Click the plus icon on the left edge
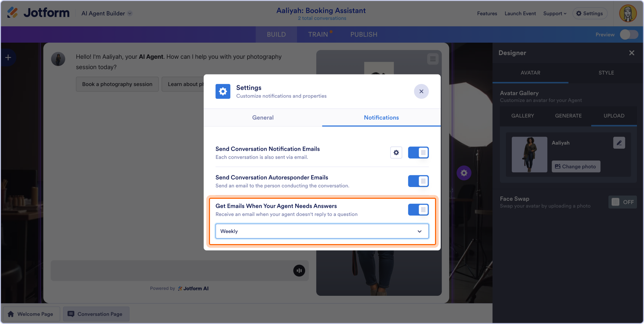Image resolution: width=644 pixels, height=324 pixels. 8,58
